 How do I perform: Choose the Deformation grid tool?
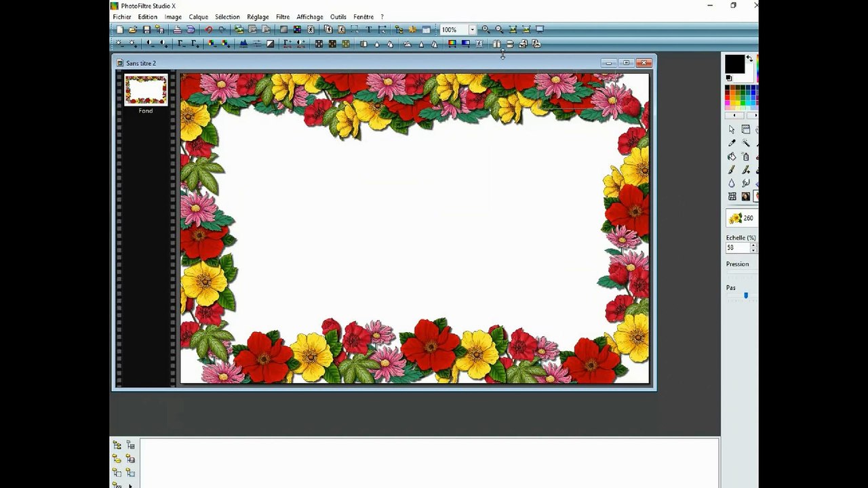tap(732, 197)
